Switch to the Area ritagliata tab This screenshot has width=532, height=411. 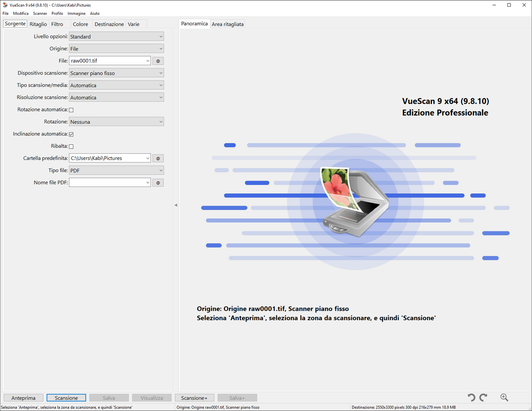227,24
